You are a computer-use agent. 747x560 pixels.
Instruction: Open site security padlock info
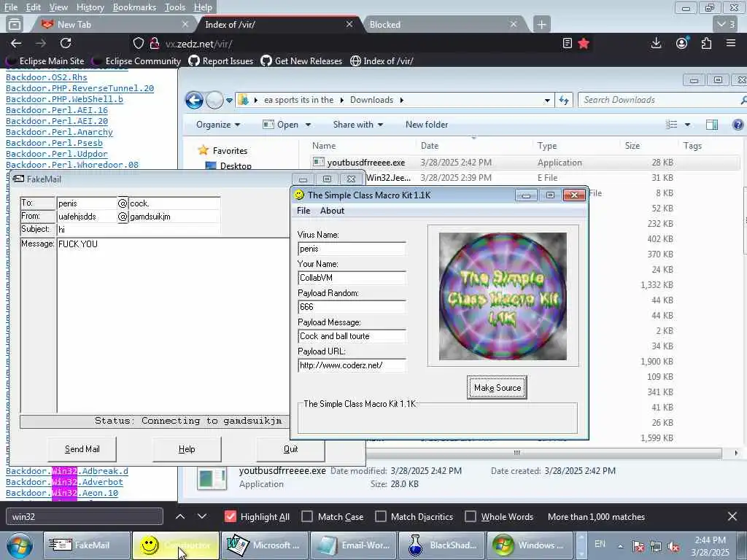(155, 44)
